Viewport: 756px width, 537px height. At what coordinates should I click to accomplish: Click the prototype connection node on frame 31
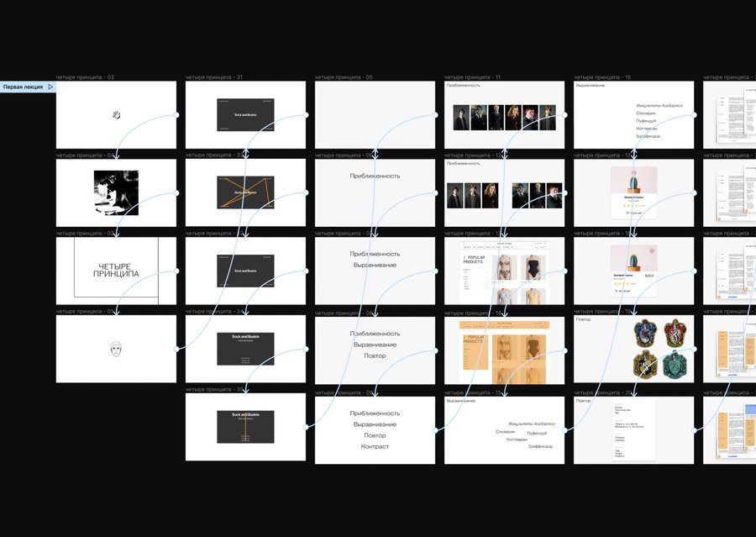(x=306, y=115)
